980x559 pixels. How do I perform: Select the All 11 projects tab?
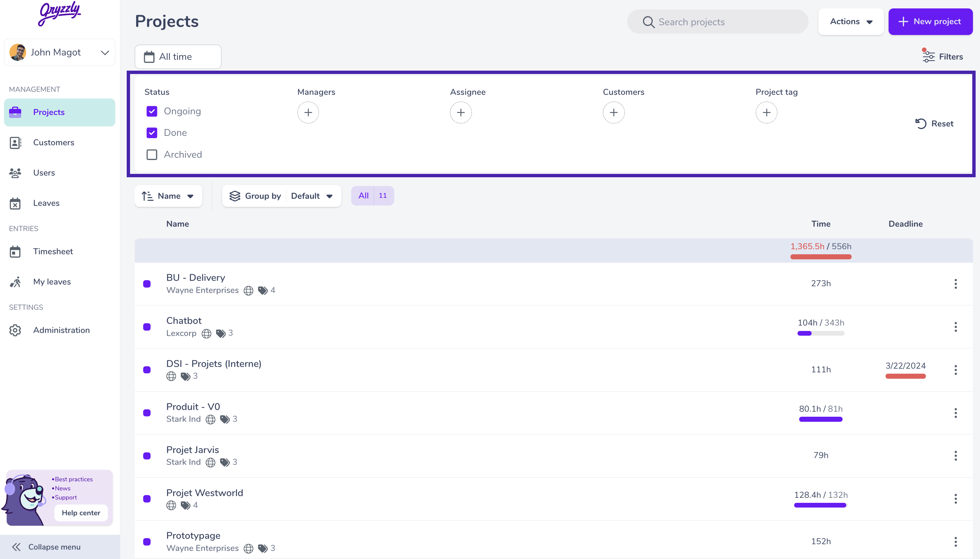pyautogui.click(x=372, y=196)
